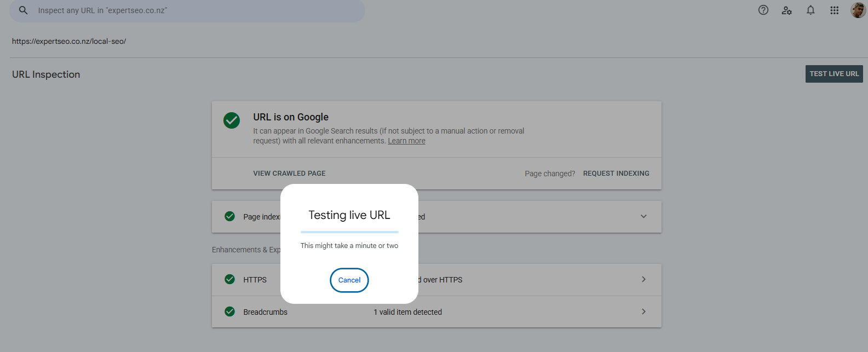Viewport: 868px width, 352px height.
Task: Open the account profile picture
Action: click(858, 10)
